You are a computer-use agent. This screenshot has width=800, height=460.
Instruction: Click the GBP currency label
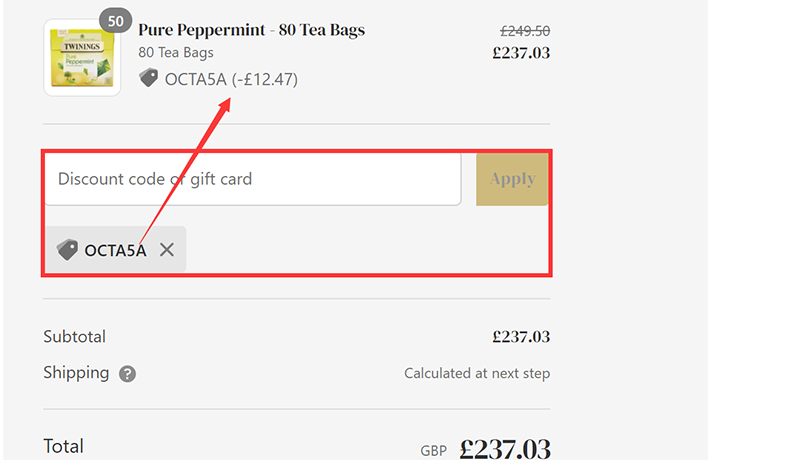pos(433,451)
